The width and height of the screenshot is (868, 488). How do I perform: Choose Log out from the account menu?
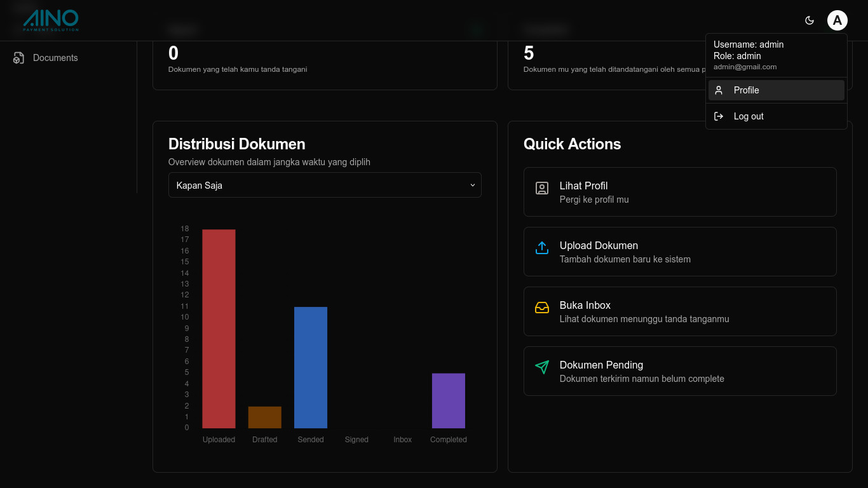(x=749, y=116)
